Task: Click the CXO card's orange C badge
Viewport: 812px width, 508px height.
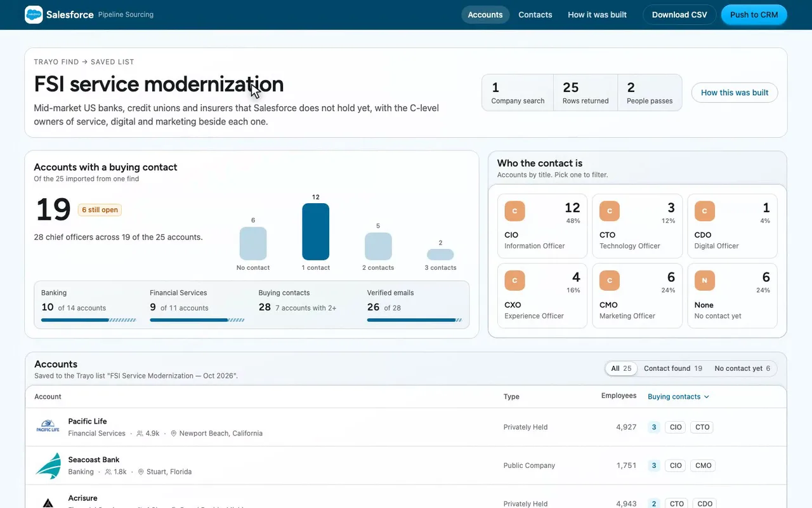Action: (x=514, y=281)
